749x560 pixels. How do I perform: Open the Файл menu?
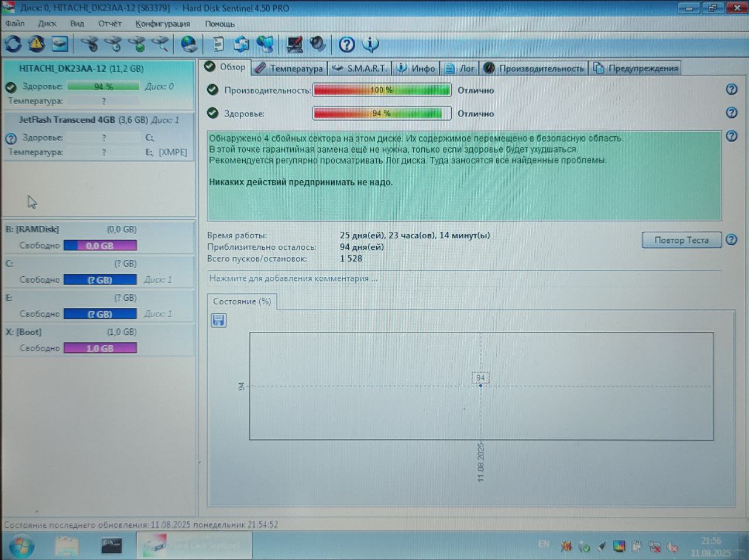(x=15, y=23)
